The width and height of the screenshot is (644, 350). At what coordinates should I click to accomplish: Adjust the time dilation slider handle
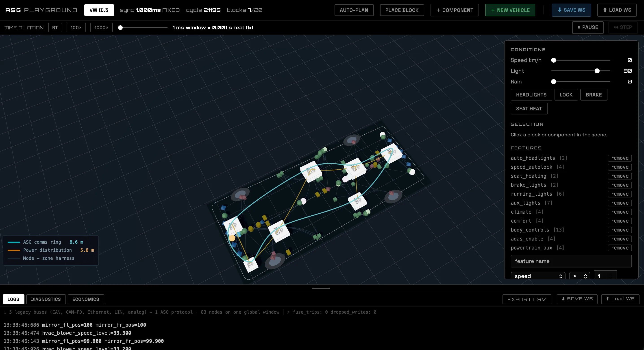click(120, 28)
